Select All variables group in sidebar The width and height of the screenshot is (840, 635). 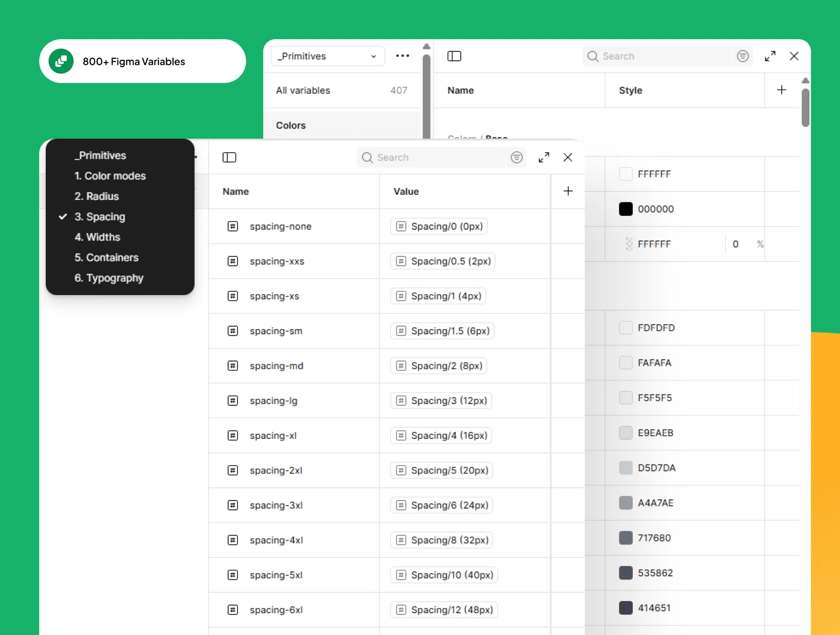tap(342, 90)
